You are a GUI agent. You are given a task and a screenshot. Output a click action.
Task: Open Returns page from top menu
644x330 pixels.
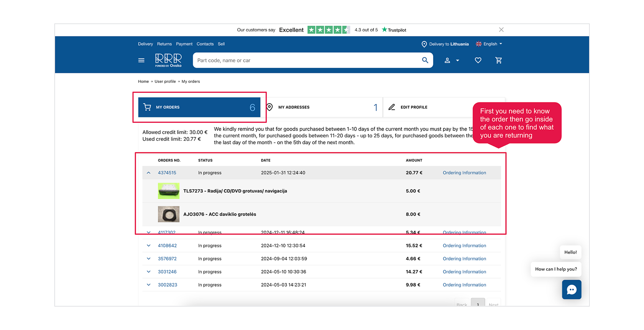[164, 44]
